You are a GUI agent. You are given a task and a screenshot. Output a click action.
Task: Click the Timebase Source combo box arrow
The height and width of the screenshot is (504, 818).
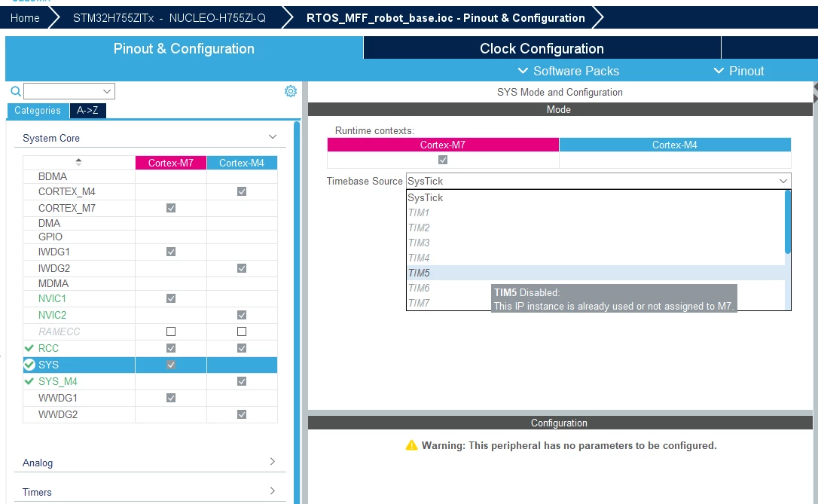click(x=783, y=181)
